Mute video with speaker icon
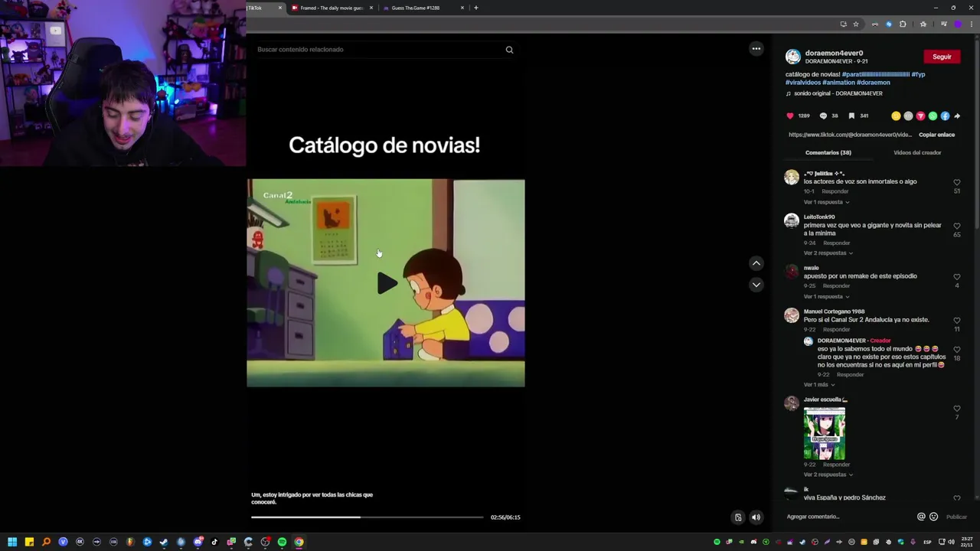This screenshot has width=980, height=551. [x=756, y=517]
